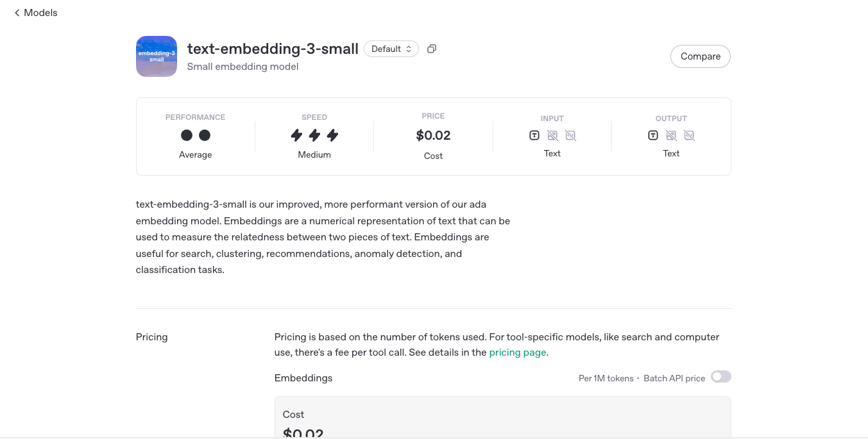Screen dimensions: 868x439
Task: Click the text input modality icon
Action: (x=534, y=135)
